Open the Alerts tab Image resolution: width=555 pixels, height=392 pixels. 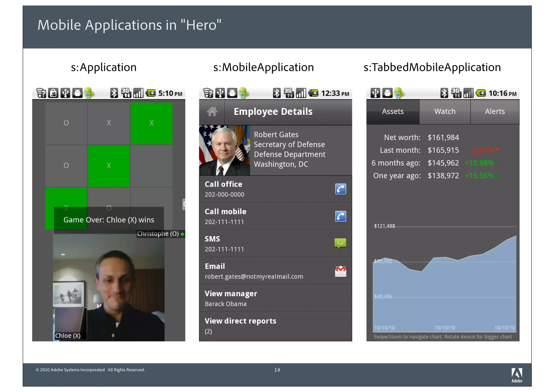[495, 112]
